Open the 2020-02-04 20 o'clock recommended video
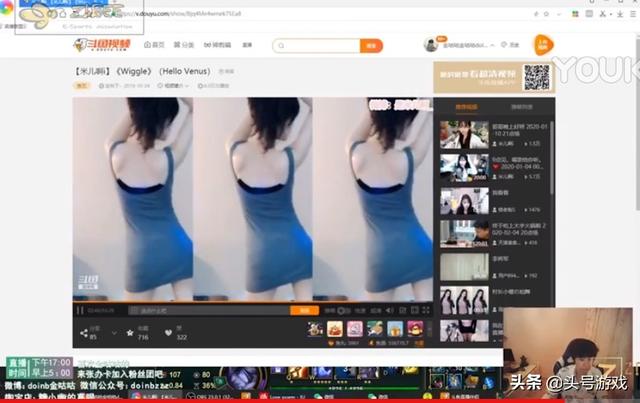Viewport: 640px width, 403px height. (x=494, y=234)
